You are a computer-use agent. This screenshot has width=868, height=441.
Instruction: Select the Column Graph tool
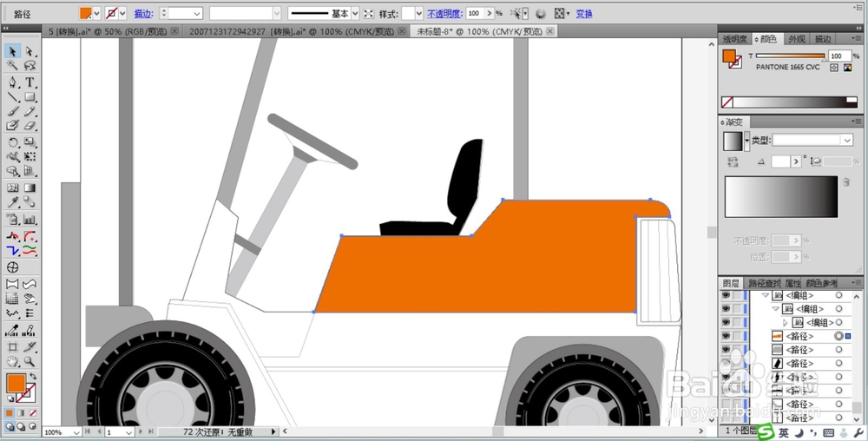pyautogui.click(x=30, y=219)
